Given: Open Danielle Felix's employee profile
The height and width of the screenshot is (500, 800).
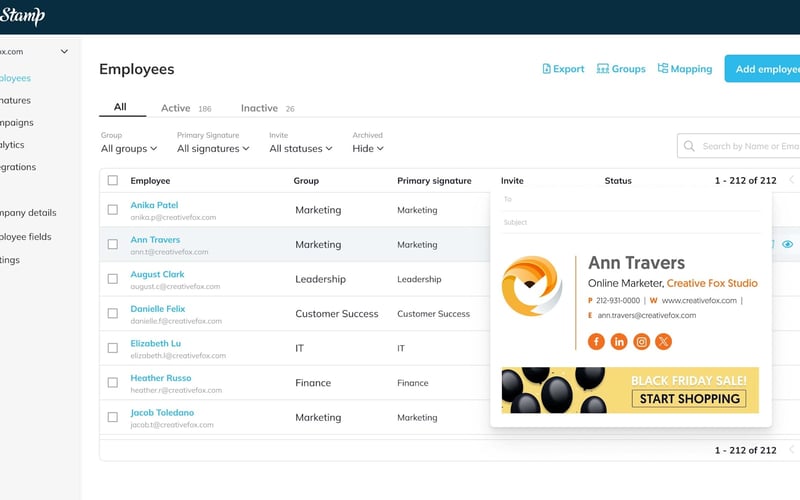Looking at the screenshot, I should (158, 309).
